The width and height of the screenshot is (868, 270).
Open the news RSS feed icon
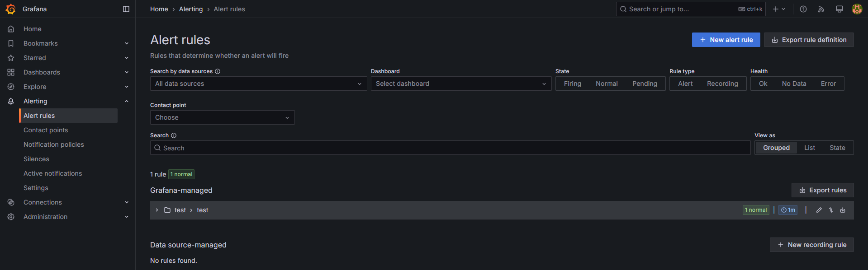click(821, 9)
